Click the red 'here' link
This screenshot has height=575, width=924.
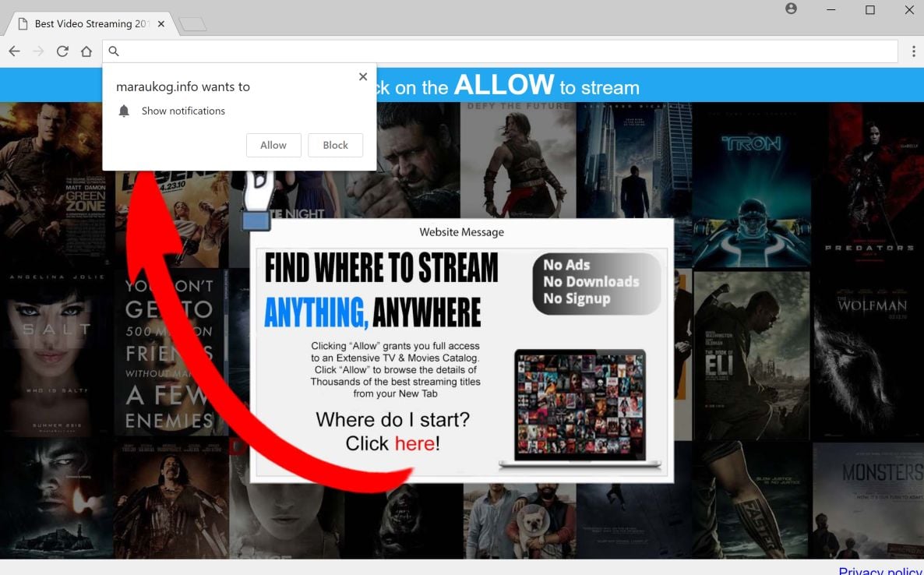click(414, 443)
